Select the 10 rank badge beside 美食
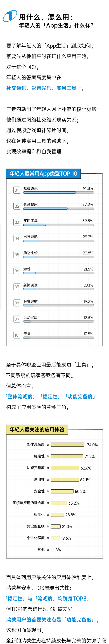This screenshot has height=644, width=109. tap(17, 335)
